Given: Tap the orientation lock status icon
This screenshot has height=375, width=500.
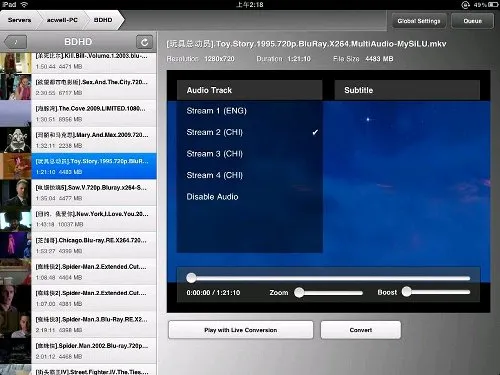Looking at the screenshot, I should click(465, 5).
